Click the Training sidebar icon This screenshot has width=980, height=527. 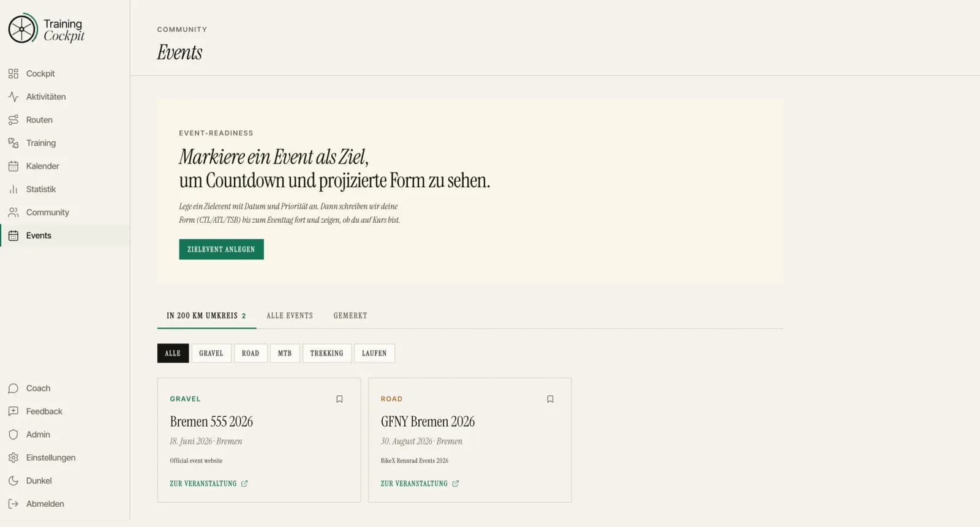[x=13, y=143]
